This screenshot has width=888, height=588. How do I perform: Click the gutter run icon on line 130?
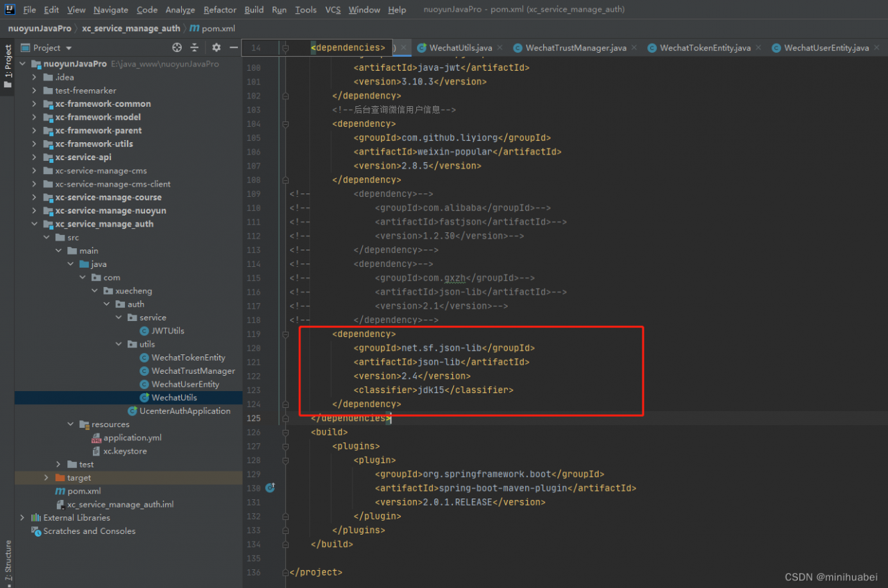click(270, 488)
